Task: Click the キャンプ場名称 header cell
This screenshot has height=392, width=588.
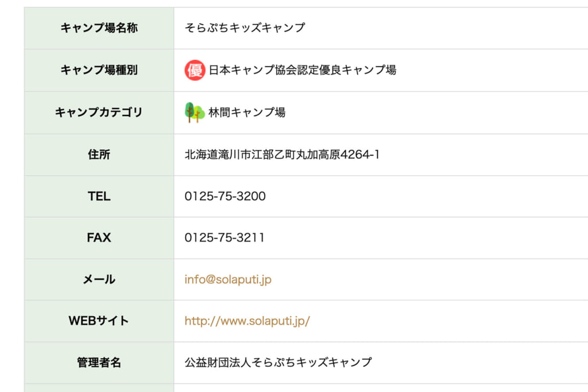Action: (99, 28)
